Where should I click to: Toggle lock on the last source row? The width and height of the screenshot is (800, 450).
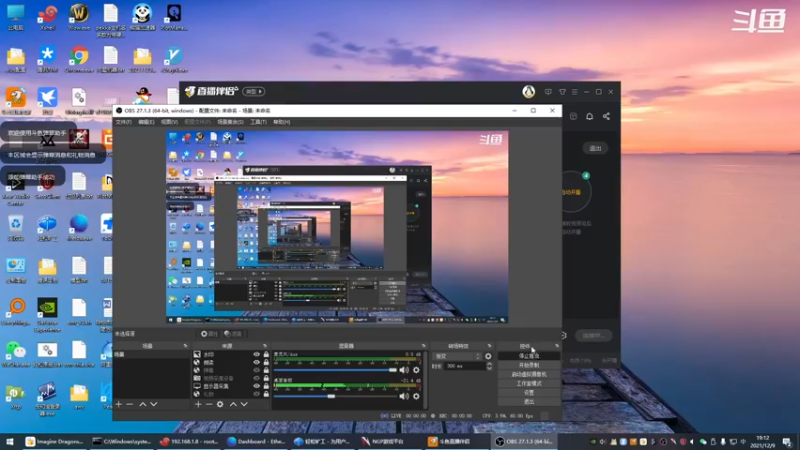pos(266,394)
